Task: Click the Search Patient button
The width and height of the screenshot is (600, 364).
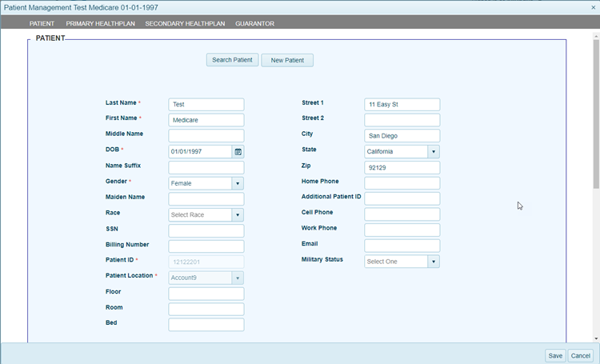Action: tap(232, 60)
